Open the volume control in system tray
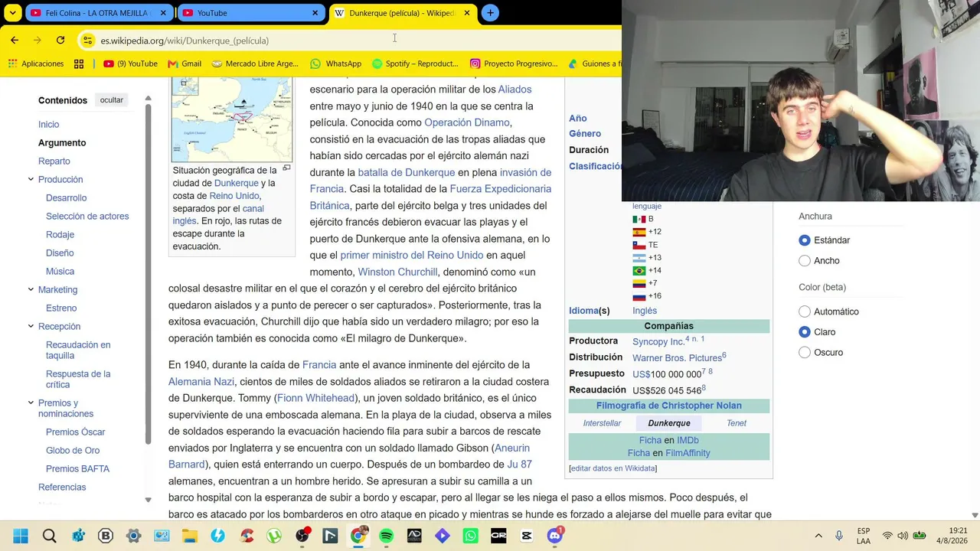Viewport: 980px width, 551px height. (x=903, y=536)
